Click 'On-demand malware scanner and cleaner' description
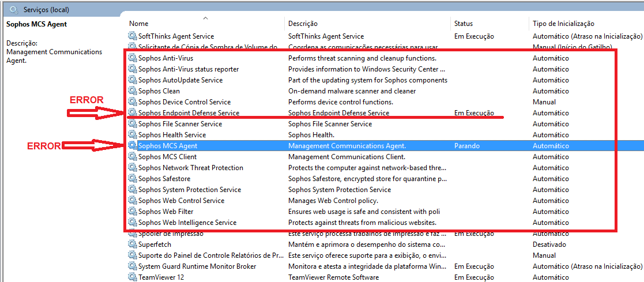The image size is (644, 282). point(352,91)
